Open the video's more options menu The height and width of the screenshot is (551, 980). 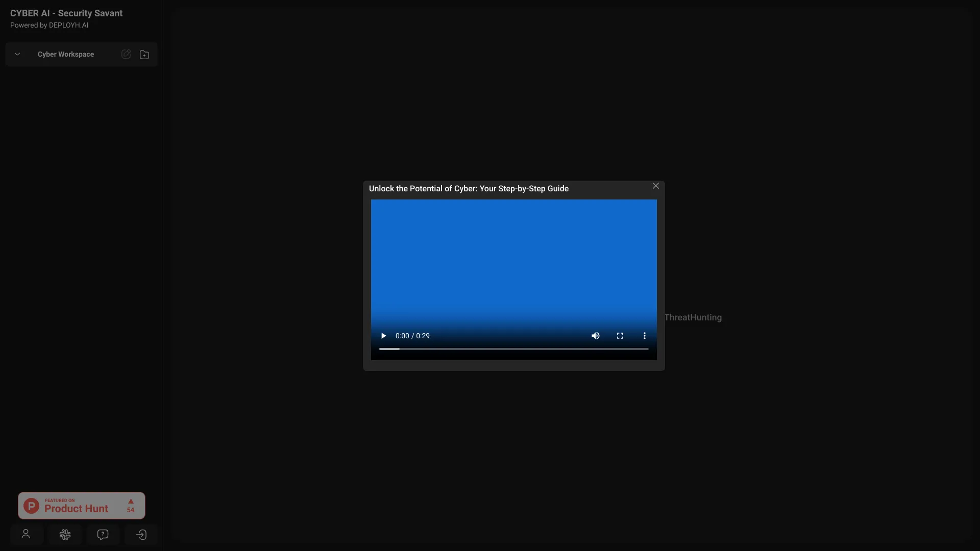pyautogui.click(x=644, y=336)
